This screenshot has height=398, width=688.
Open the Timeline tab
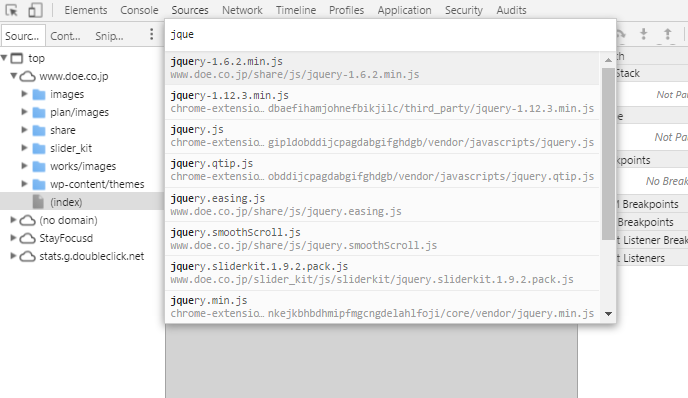coord(296,10)
